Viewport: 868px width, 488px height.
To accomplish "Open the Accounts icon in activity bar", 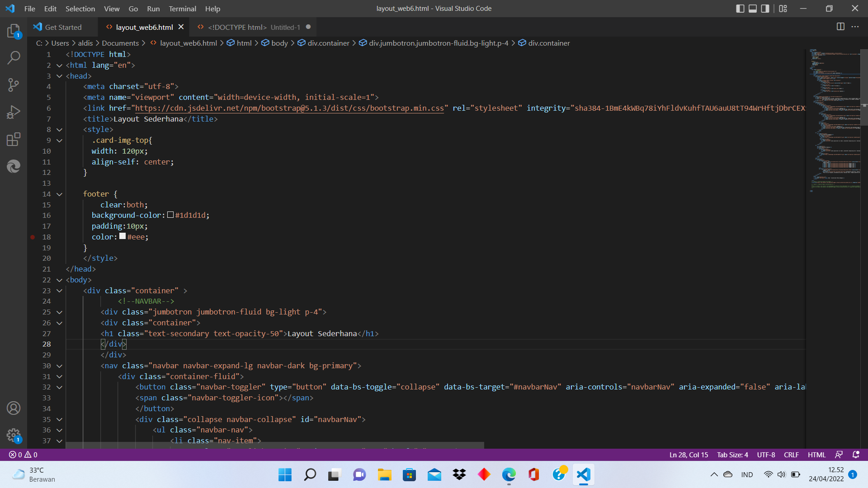I will tap(14, 408).
